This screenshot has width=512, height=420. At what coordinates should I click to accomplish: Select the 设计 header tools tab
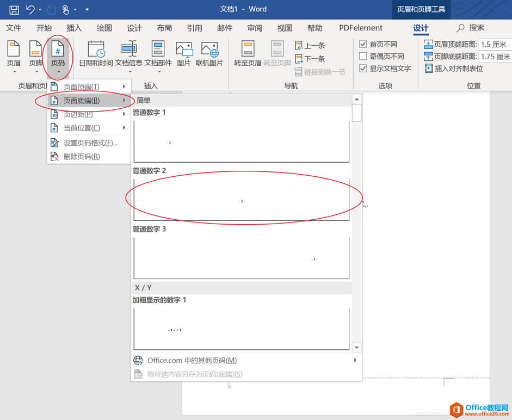[421, 28]
